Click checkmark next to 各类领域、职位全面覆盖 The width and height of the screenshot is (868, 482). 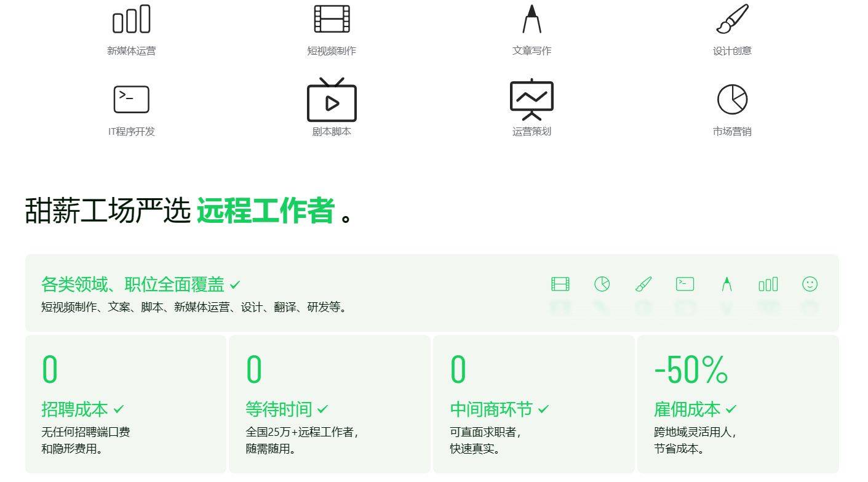tap(235, 285)
